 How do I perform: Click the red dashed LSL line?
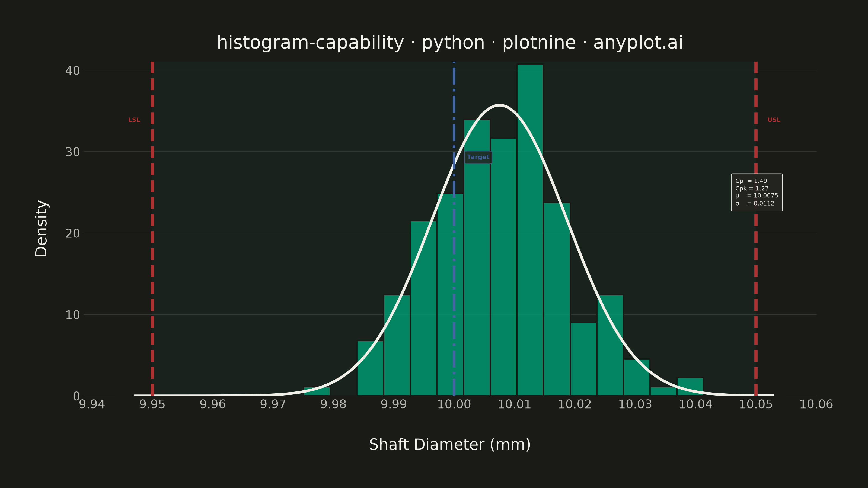[152, 228]
